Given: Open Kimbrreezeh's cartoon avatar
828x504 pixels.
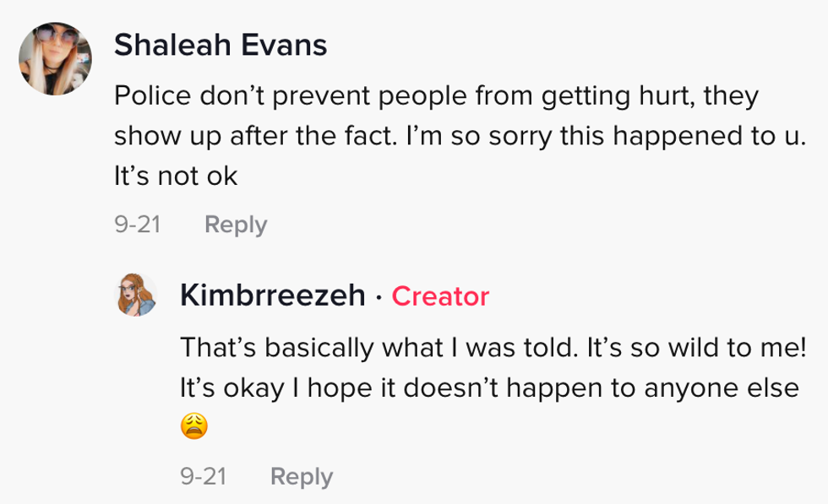Looking at the screenshot, I should [138, 295].
